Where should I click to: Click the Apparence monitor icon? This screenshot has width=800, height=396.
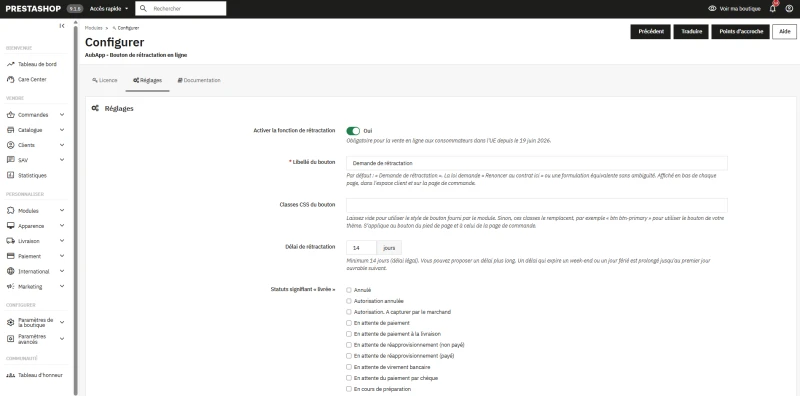(x=11, y=226)
